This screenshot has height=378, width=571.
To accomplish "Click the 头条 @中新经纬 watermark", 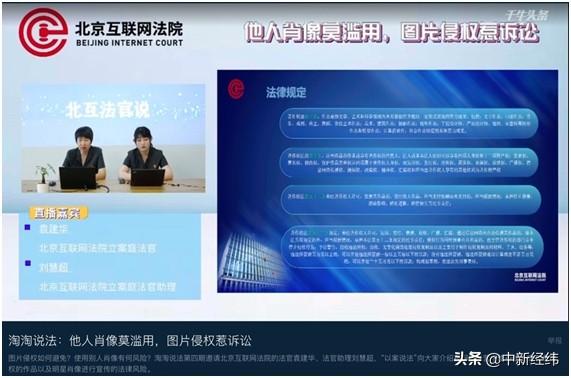I will [x=506, y=359].
